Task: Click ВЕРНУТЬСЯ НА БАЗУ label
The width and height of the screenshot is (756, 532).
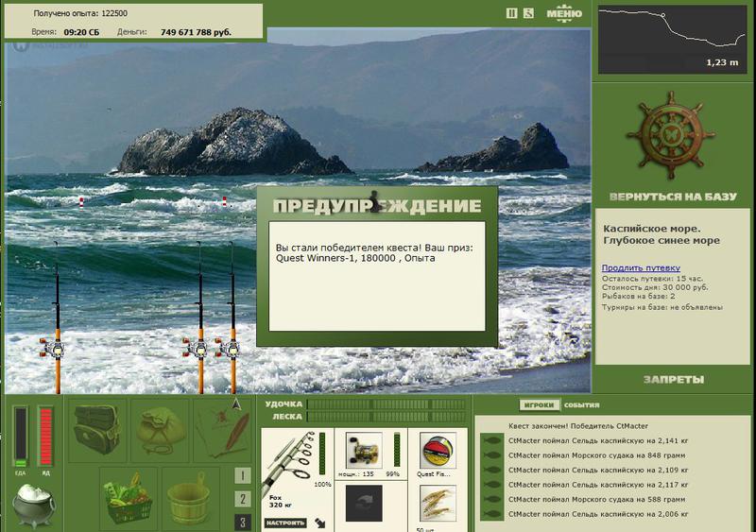Action: (673, 197)
